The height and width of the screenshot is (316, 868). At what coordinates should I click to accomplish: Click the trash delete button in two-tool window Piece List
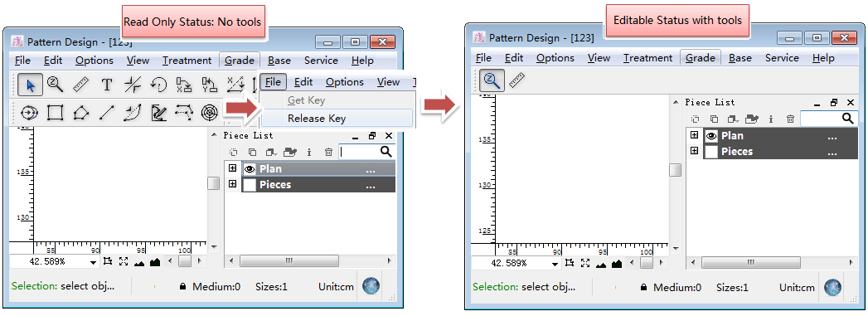[x=790, y=119]
